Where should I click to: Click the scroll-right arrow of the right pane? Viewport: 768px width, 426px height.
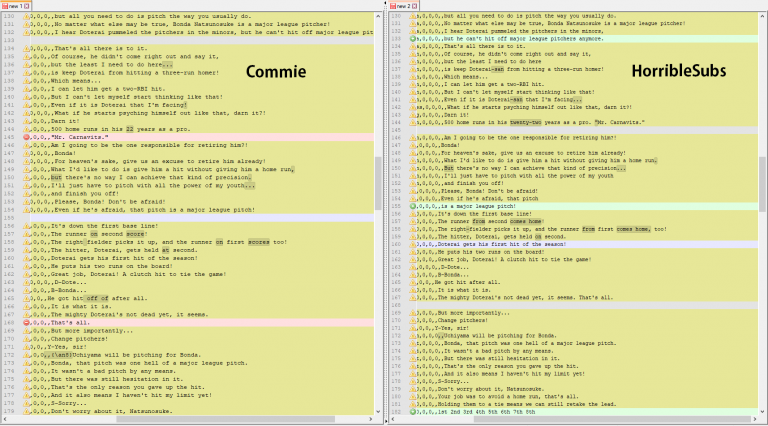coord(756,419)
